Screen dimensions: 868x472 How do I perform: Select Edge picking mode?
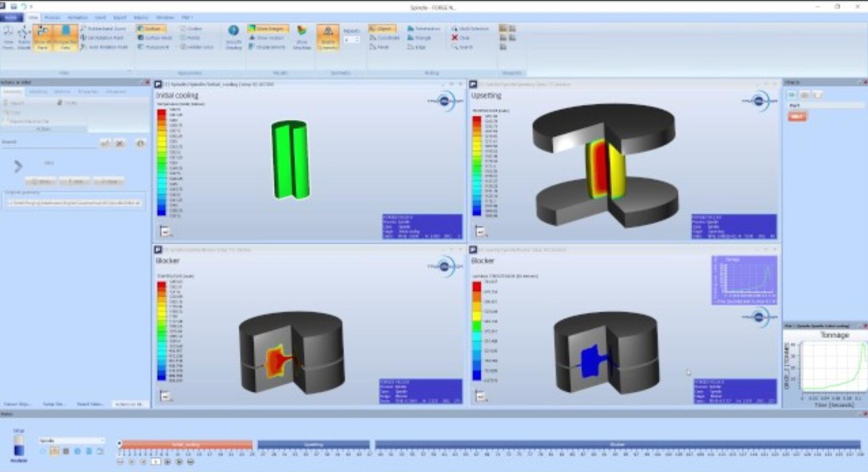(x=417, y=47)
